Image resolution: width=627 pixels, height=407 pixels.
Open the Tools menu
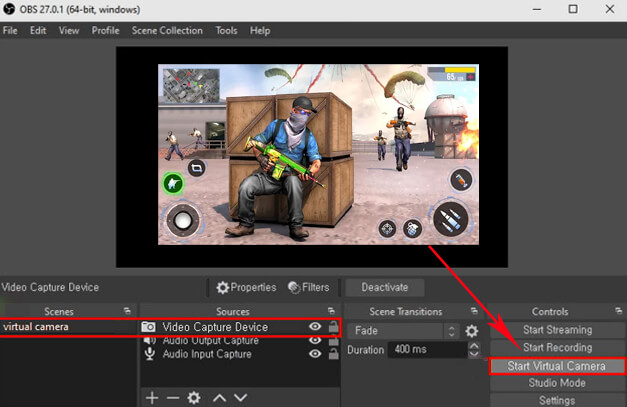pos(226,30)
